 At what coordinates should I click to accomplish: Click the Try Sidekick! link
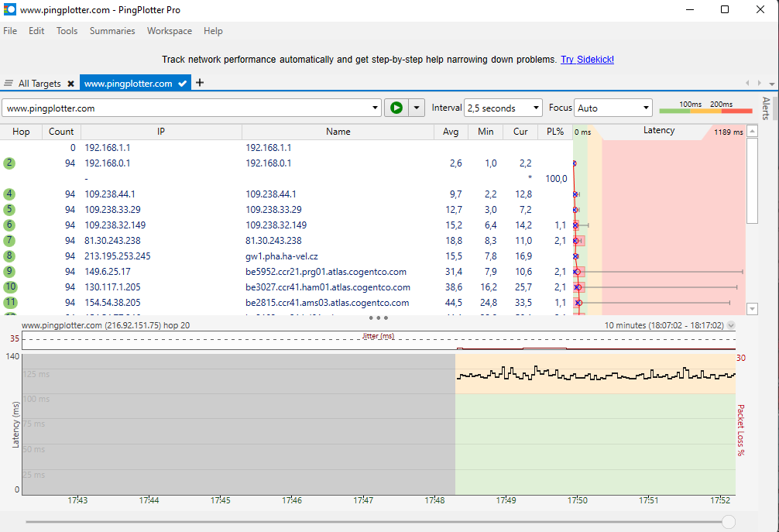pos(587,60)
